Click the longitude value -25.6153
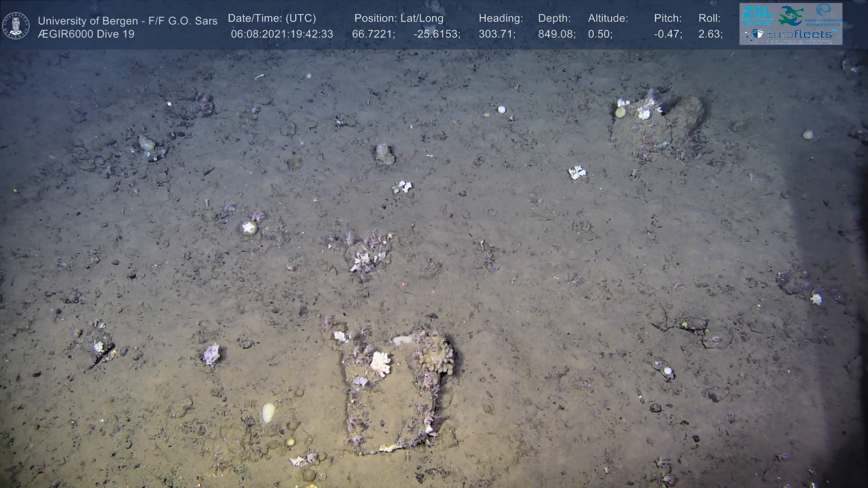The image size is (868, 488). (x=436, y=34)
